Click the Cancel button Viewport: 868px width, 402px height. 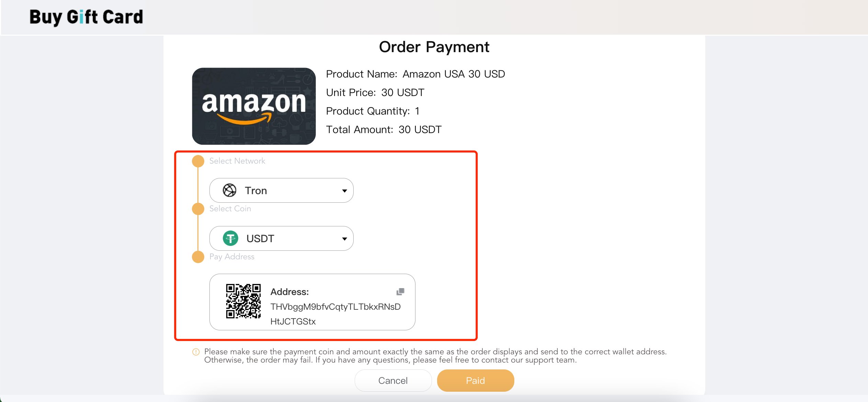coord(393,380)
